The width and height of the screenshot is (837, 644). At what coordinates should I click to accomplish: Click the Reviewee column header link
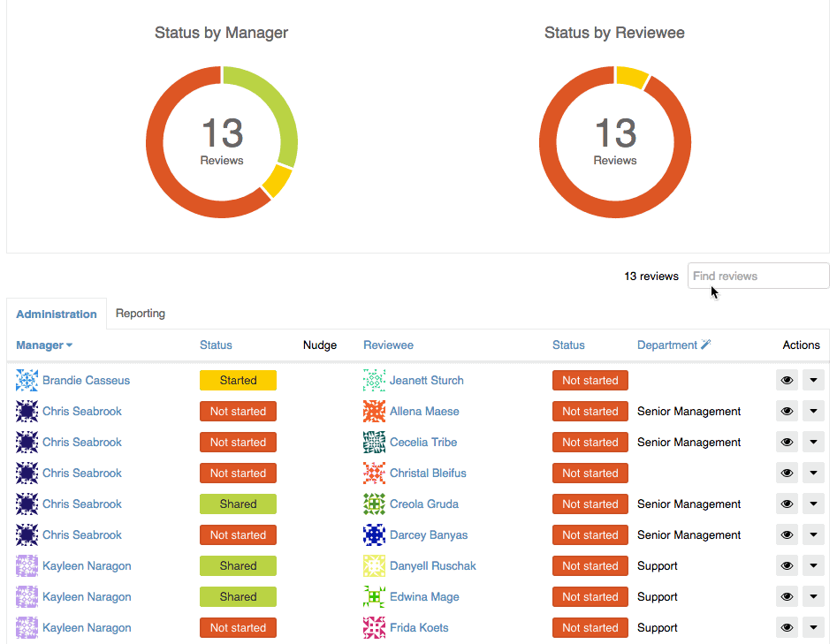[388, 345]
